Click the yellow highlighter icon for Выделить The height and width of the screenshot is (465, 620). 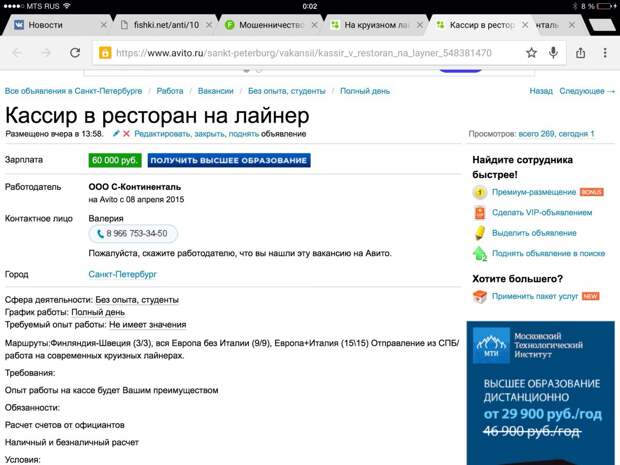click(479, 233)
